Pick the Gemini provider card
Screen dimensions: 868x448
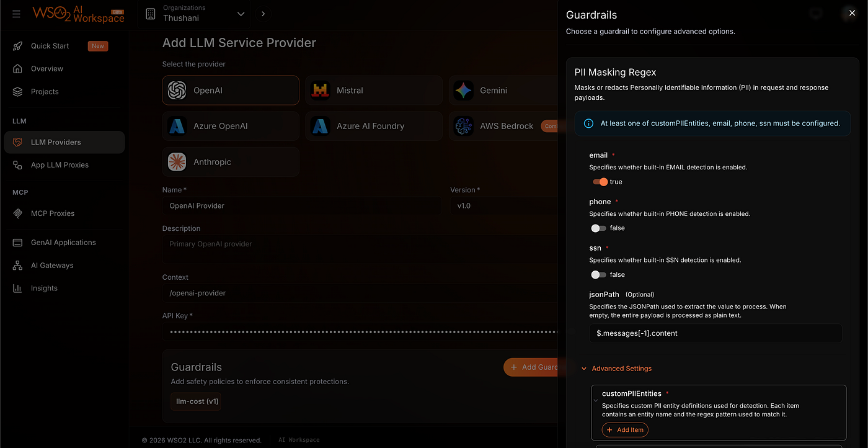pos(503,91)
